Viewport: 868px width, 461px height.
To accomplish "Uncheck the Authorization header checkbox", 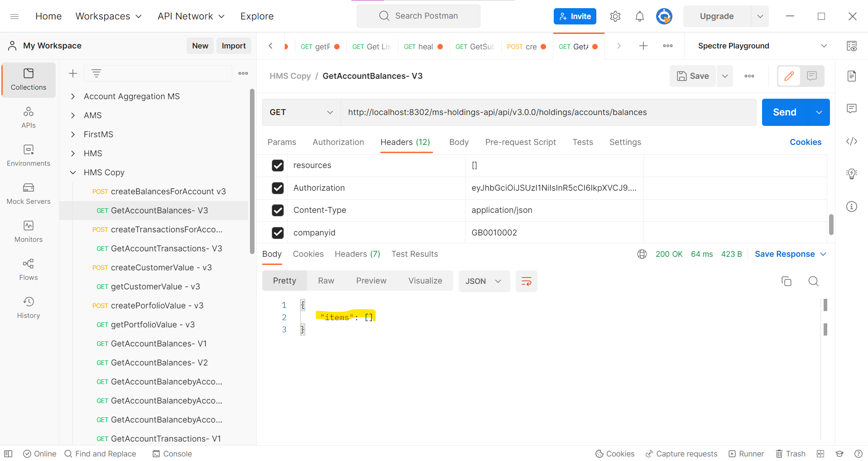I will click(x=278, y=188).
